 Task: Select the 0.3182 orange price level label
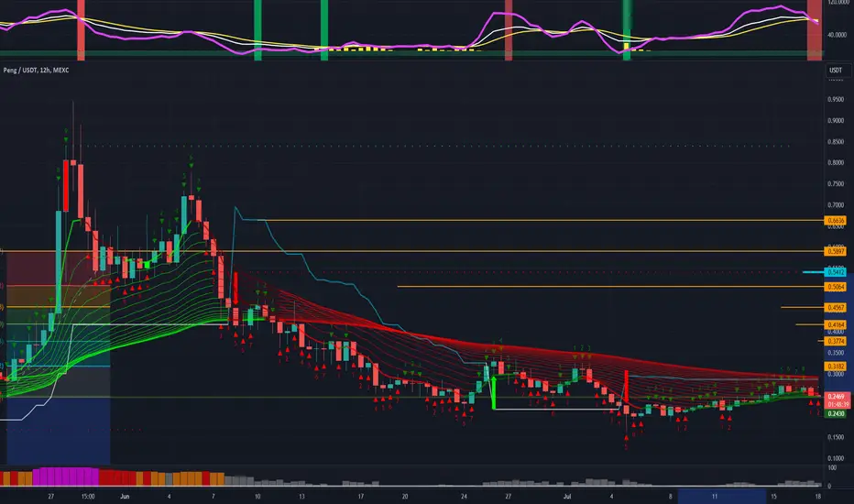tap(835, 367)
